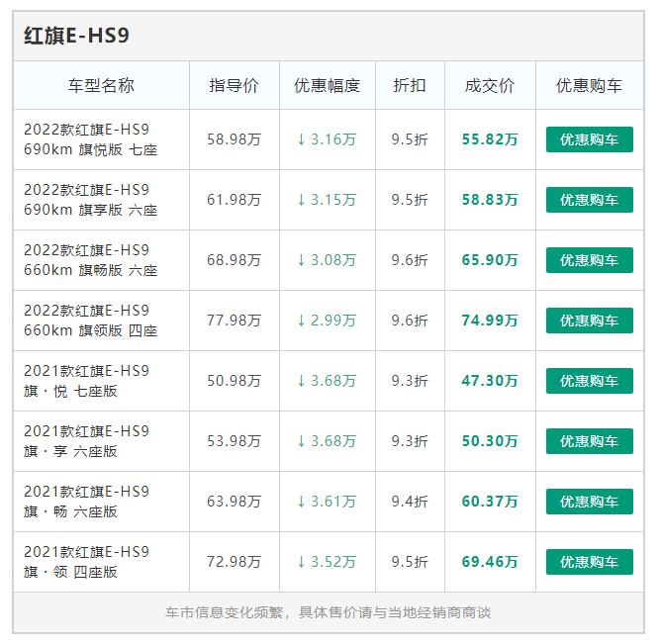
Task: Click the 折扣 column header
Action: pos(410,85)
